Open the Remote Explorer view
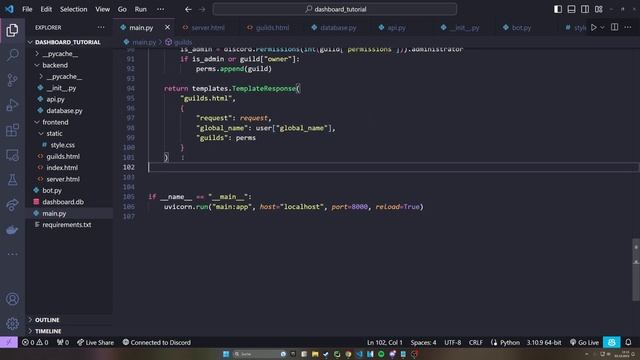Screen dimensions: 640x360 pyautogui.click(x=12, y=155)
